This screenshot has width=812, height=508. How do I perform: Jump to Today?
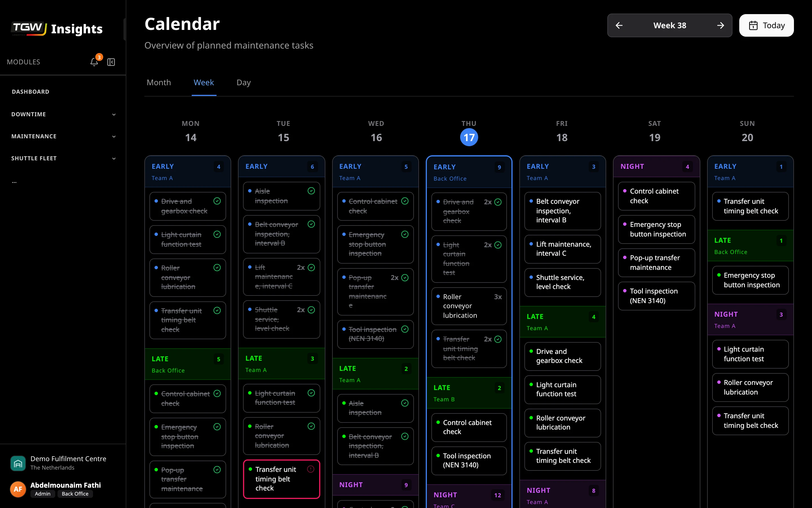click(x=766, y=25)
